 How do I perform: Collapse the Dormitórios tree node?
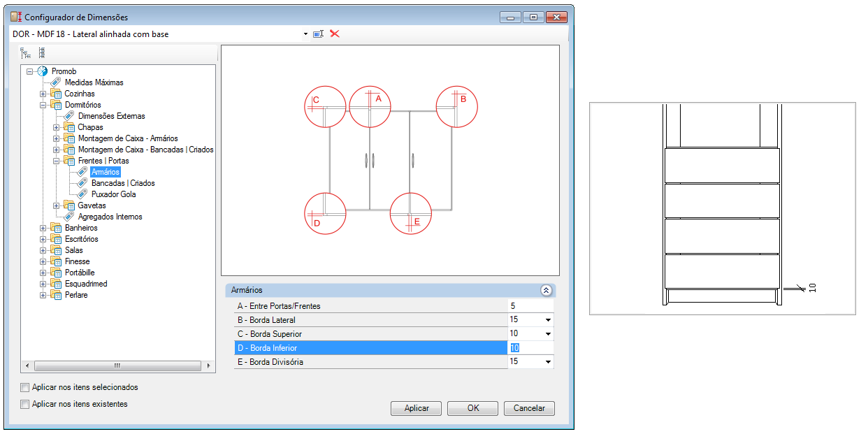pos(43,105)
